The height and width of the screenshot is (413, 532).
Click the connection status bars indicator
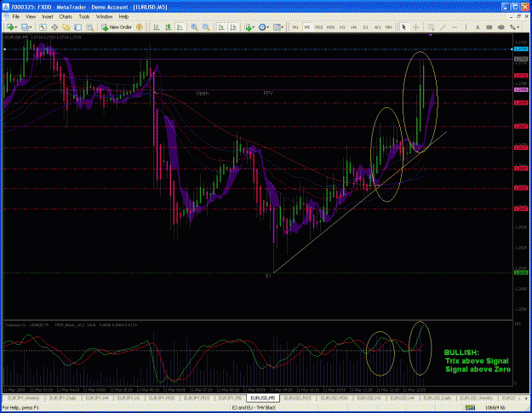tap(470, 407)
